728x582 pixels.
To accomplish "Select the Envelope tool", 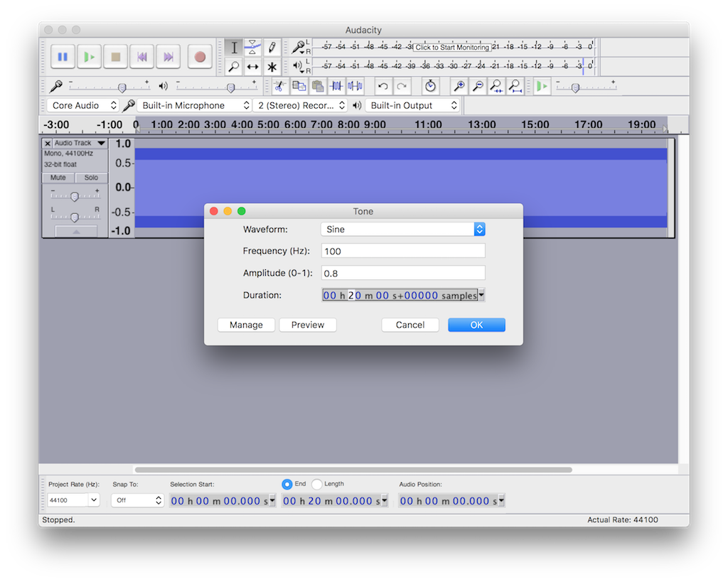I will [x=252, y=48].
